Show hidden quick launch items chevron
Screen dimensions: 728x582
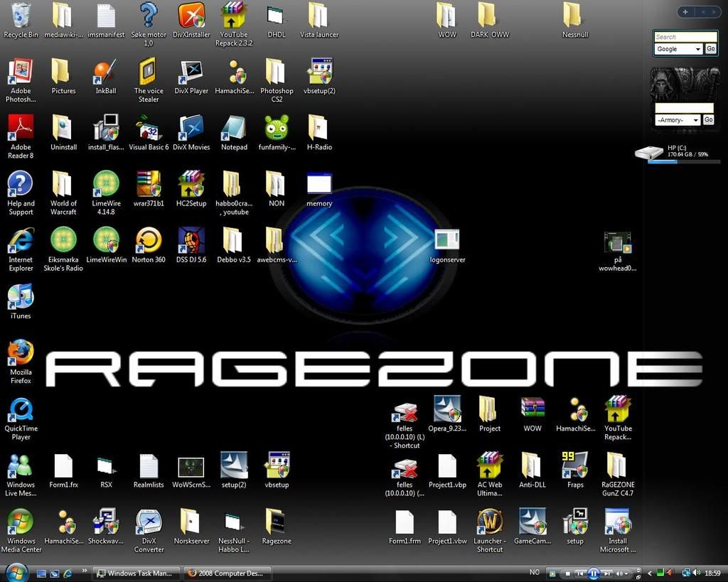(85, 571)
